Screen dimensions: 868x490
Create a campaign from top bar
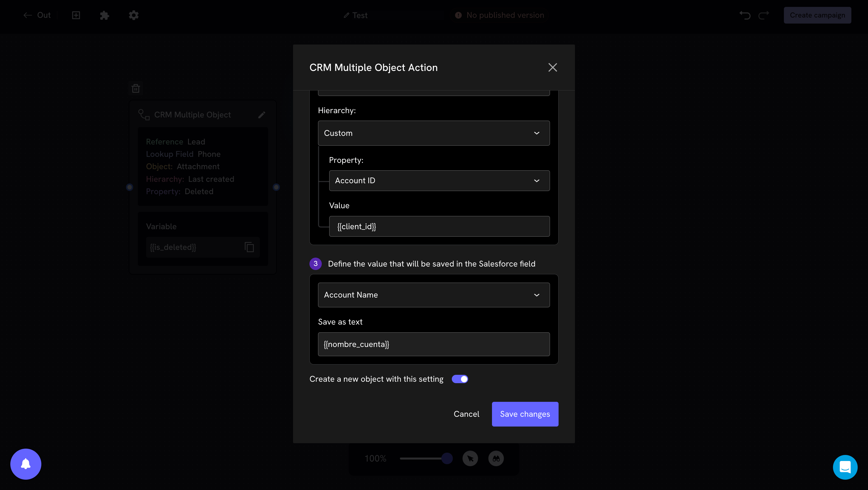(x=817, y=15)
